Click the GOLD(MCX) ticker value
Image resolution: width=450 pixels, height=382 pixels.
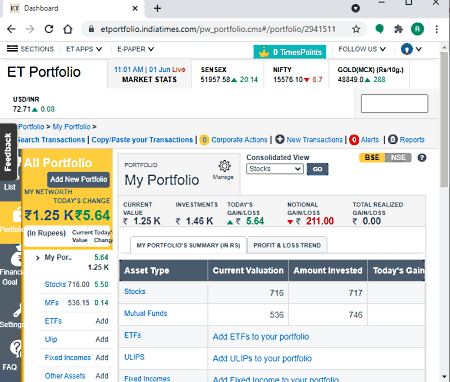click(361, 80)
